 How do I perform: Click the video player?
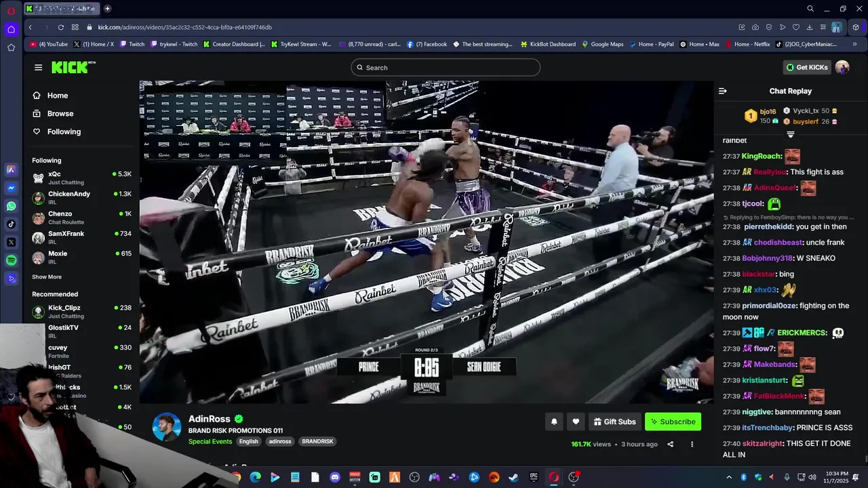pyautogui.click(x=427, y=242)
